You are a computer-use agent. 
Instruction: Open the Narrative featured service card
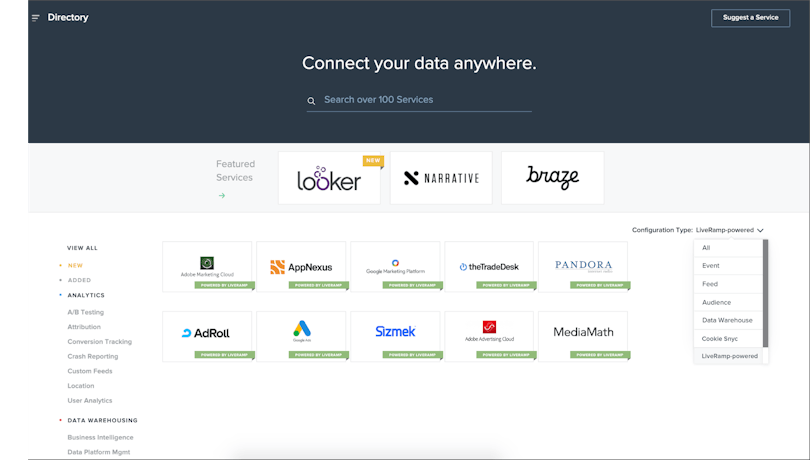tap(441, 178)
